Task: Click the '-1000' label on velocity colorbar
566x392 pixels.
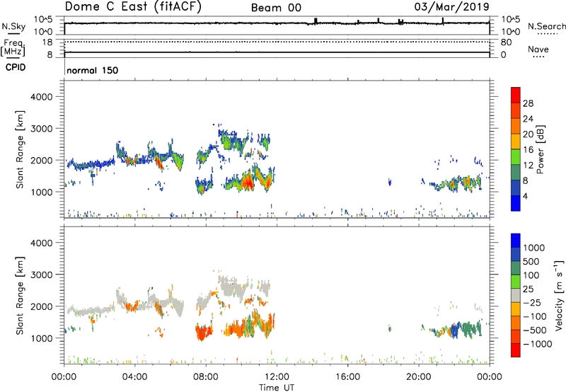Action: tap(538, 344)
